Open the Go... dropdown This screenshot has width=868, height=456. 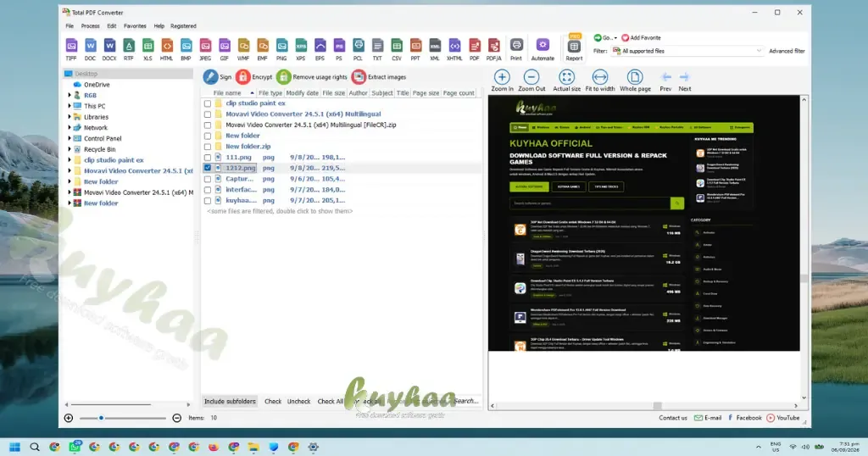(x=605, y=37)
